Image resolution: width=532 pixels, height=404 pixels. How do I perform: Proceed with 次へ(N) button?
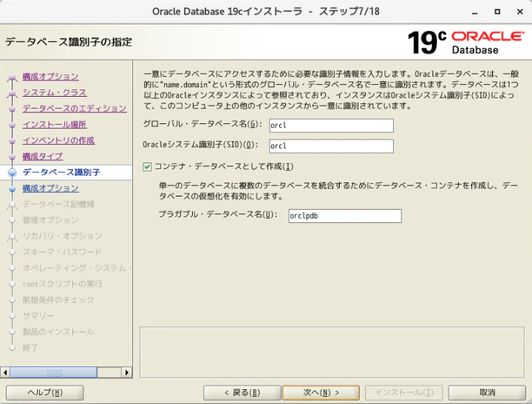pyautogui.click(x=321, y=392)
